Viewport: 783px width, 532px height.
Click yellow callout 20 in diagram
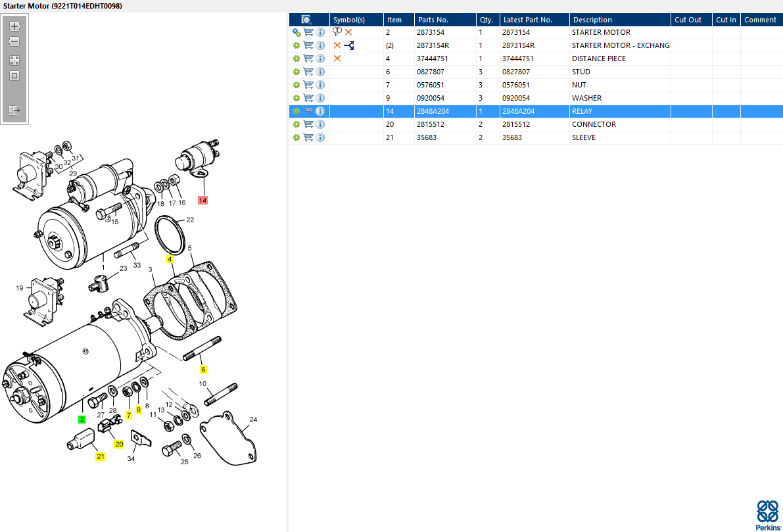point(119,444)
